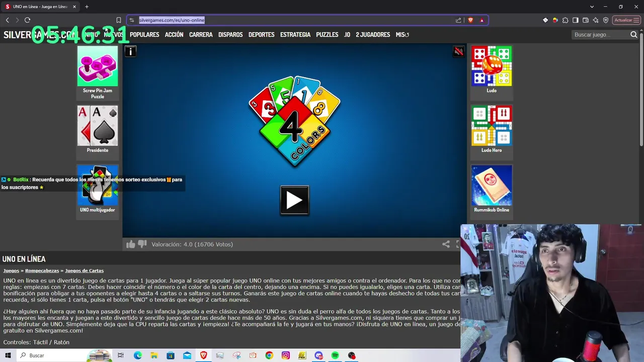
Task: Like the game with thumbs up
Action: click(x=131, y=244)
